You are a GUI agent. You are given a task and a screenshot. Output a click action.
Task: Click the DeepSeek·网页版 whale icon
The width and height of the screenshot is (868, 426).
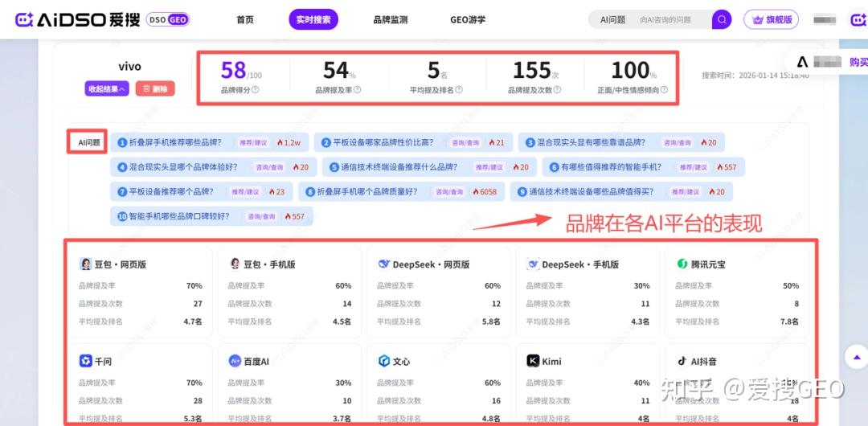pos(383,264)
